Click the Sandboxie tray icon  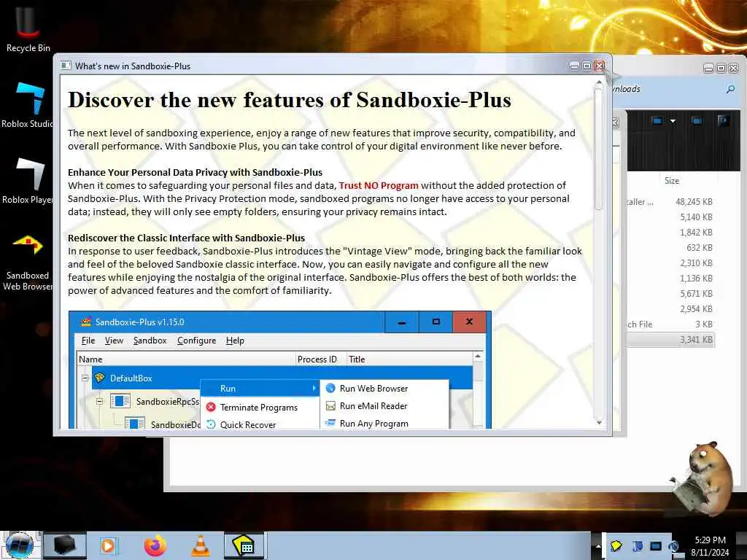point(616,545)
